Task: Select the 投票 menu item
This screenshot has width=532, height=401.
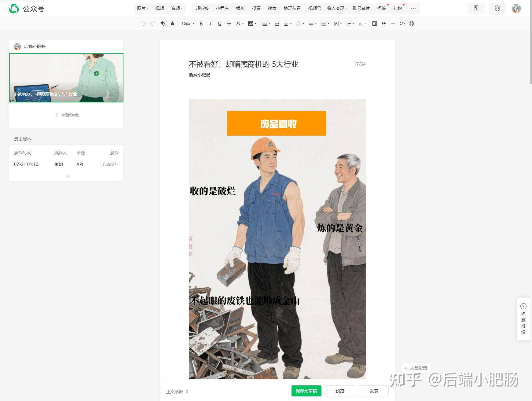Action: [256, 8]
